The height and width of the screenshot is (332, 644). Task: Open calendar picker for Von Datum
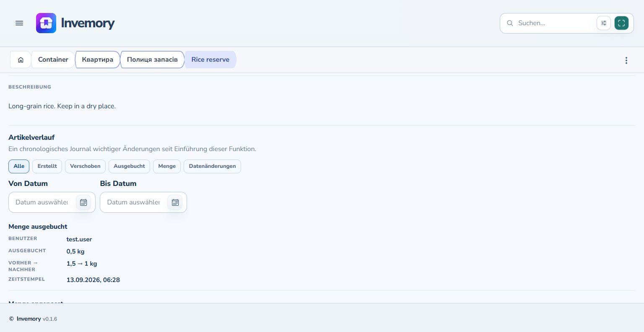coord(83,202)
